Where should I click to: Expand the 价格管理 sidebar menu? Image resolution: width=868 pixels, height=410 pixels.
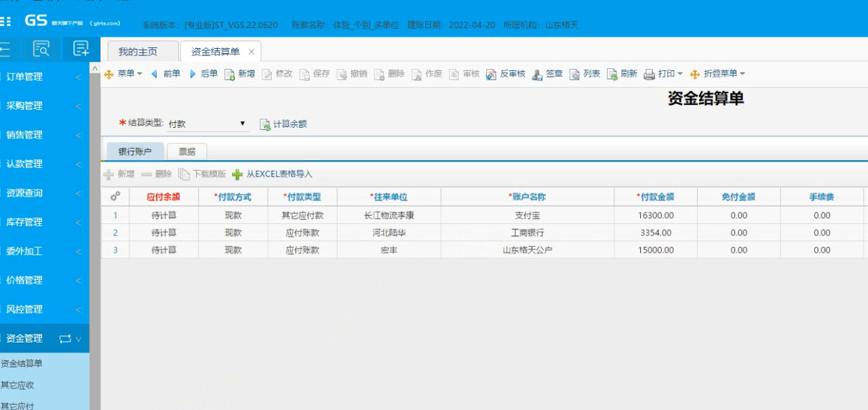coord(45,280)
